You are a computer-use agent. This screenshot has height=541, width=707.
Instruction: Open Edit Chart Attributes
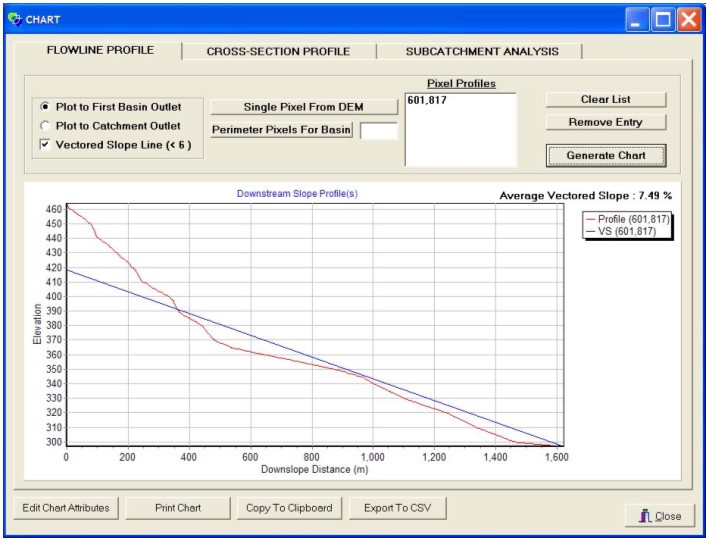pos(67,508)
